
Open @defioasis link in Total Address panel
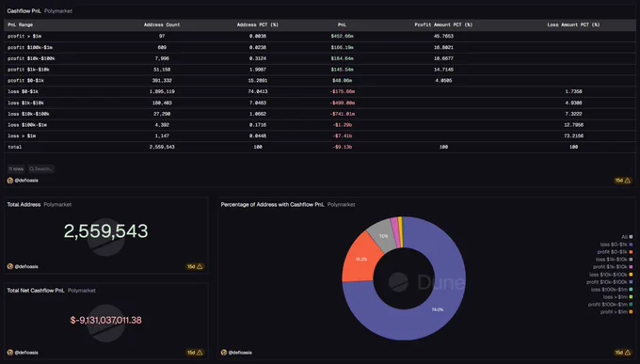click(26, 266)
